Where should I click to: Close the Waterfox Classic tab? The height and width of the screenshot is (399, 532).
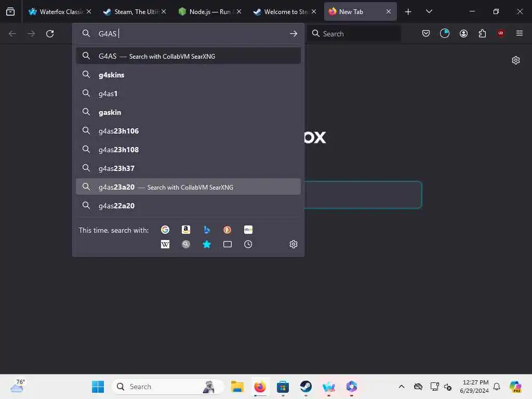(89, 11)
